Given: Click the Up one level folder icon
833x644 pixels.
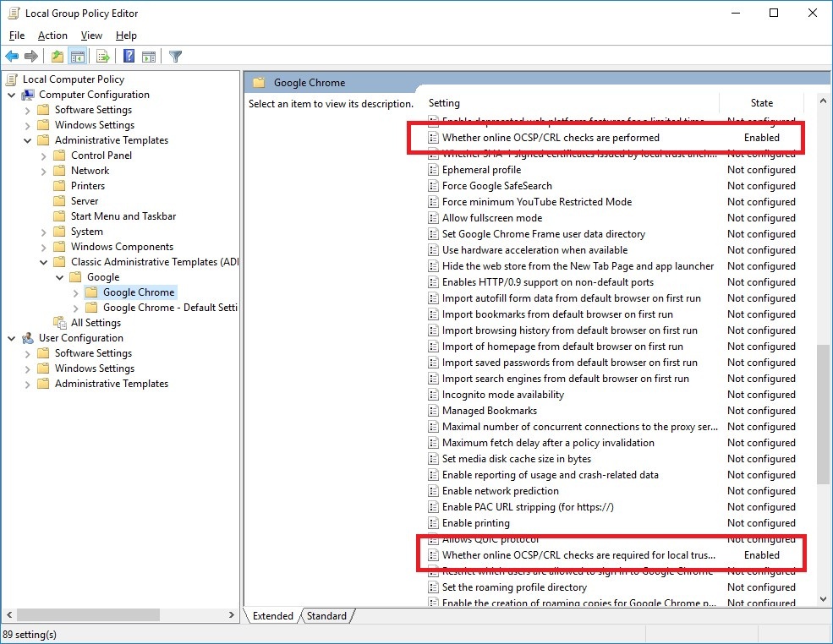Looking at the screenshot, I should [58, 56].
